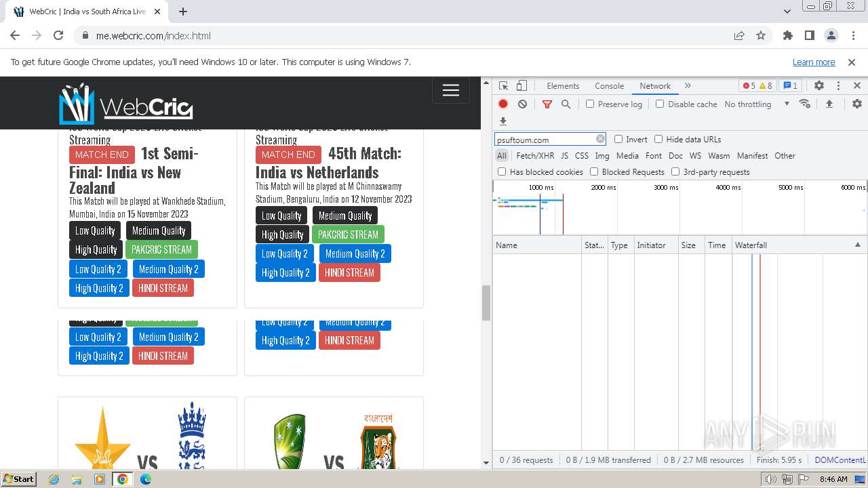868x488 pixels.
Task: Show errors and warnings count badge
Action: (757, 86)
